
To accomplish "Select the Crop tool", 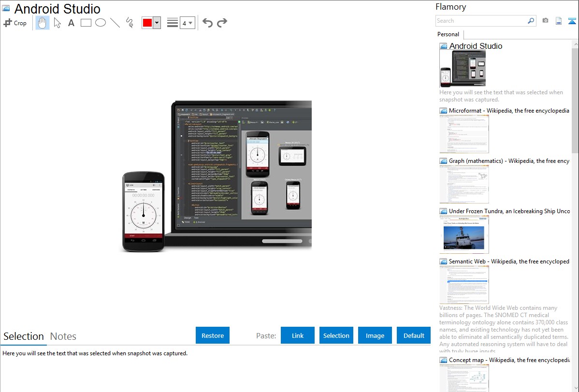I will (x=15, y=23).
